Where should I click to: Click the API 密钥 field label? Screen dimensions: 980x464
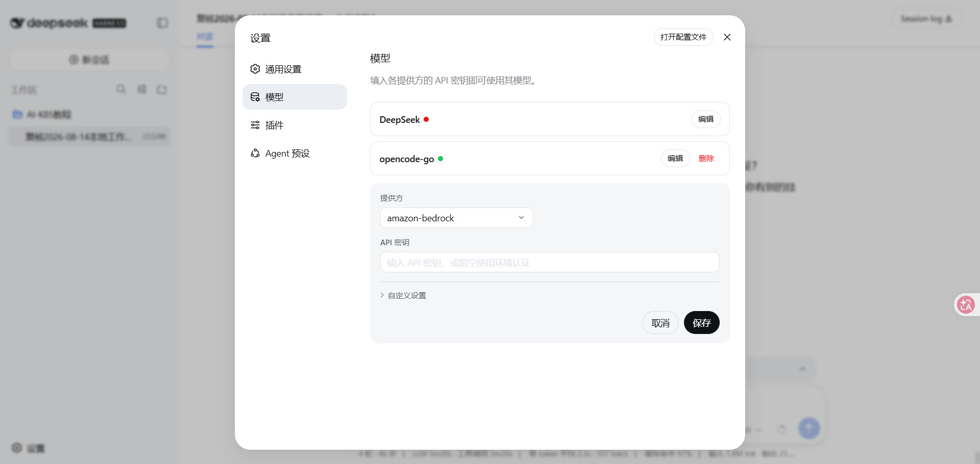click(395, 243)
